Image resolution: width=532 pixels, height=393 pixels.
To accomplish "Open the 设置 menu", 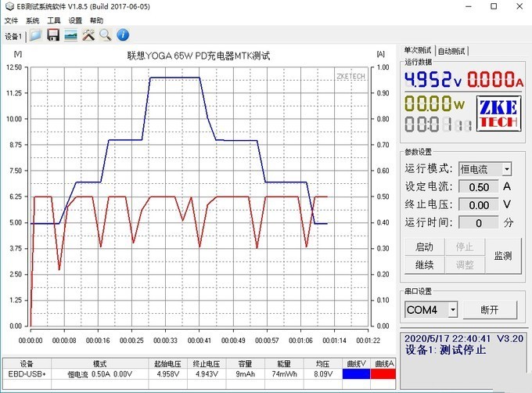I will (75, 20).
